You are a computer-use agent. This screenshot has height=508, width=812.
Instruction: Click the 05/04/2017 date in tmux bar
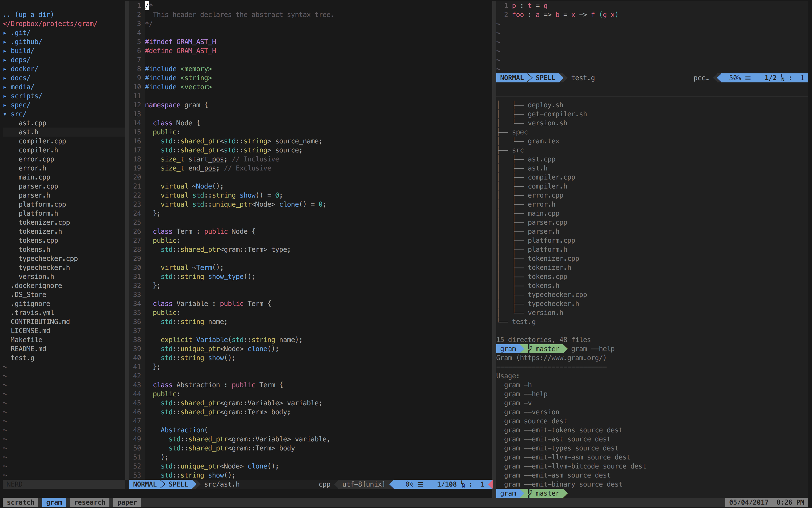(749, 502)
